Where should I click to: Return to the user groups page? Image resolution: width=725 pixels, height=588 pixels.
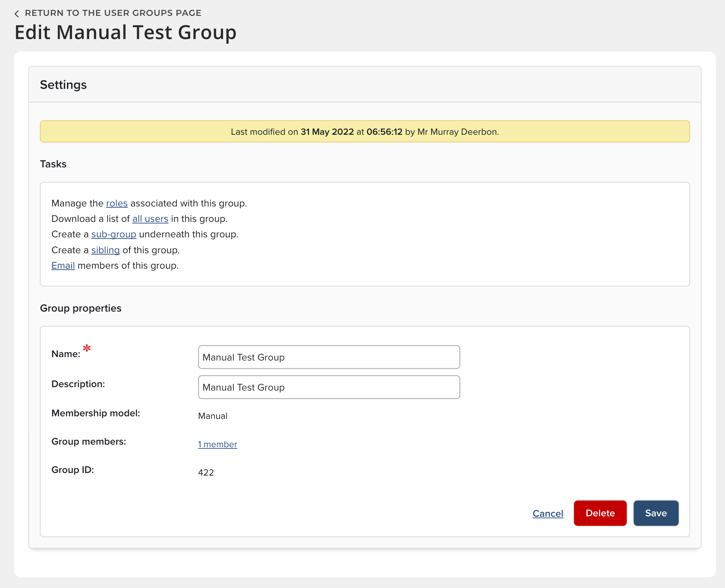(113, 13)
